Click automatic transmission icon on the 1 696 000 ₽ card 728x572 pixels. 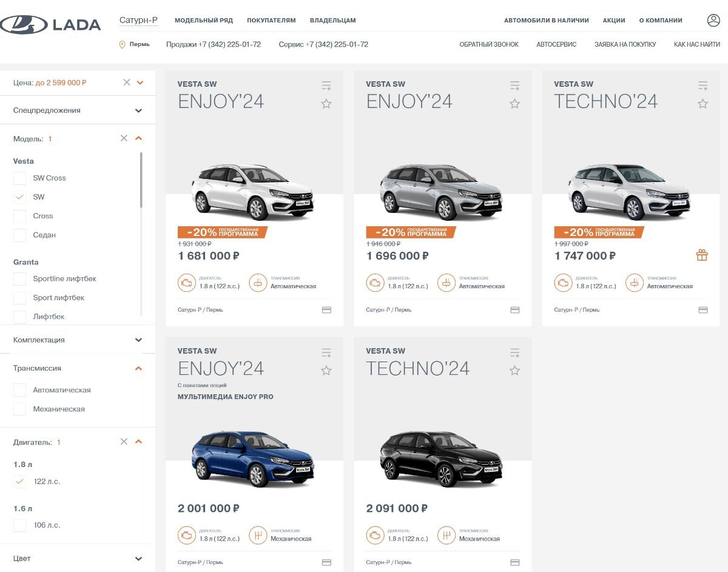pyautogui.click(x=447, y=283)
